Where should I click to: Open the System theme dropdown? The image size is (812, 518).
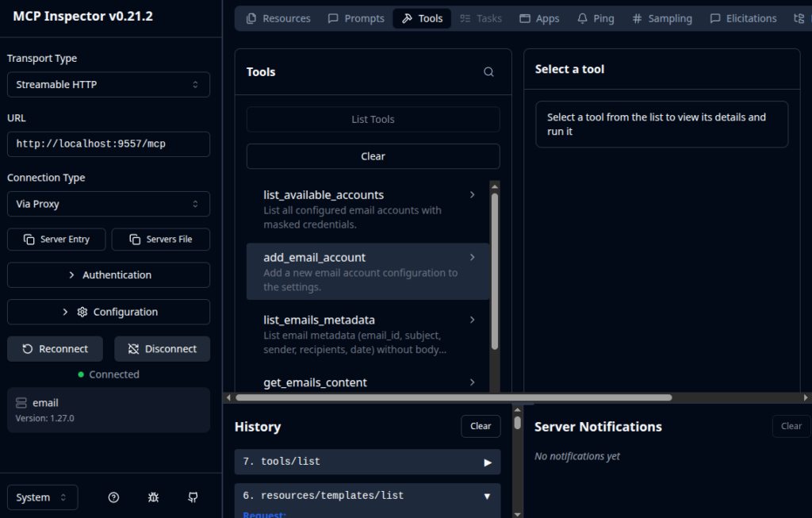pos(43,497)
